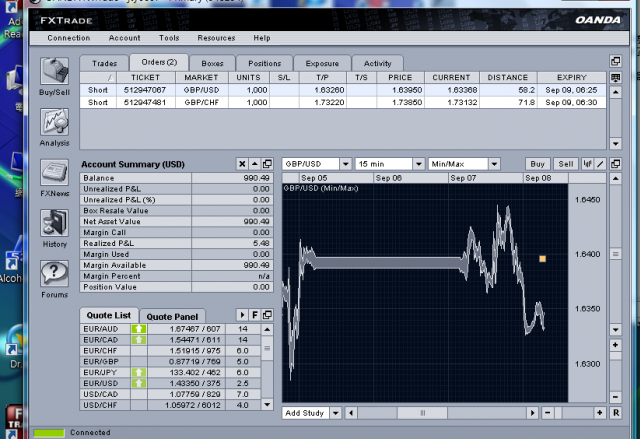Viewport: 640px width, 439px height.
Task: Open the History sidebar icon
Action: point(54,223)
